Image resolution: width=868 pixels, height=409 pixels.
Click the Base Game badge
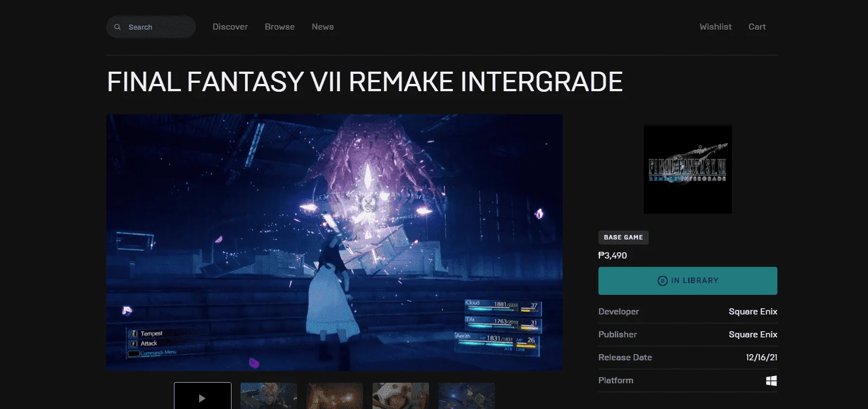tap(624, 237)
